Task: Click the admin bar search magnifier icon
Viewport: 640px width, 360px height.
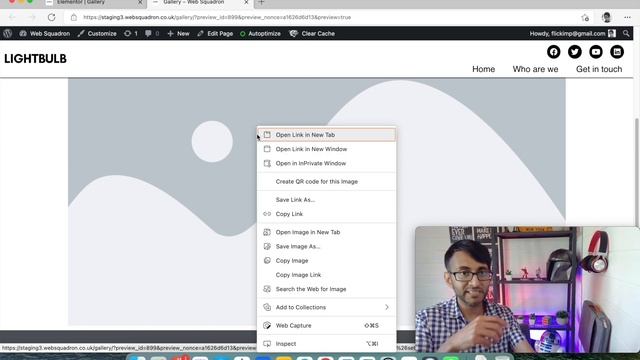Action: click(626, 33)
